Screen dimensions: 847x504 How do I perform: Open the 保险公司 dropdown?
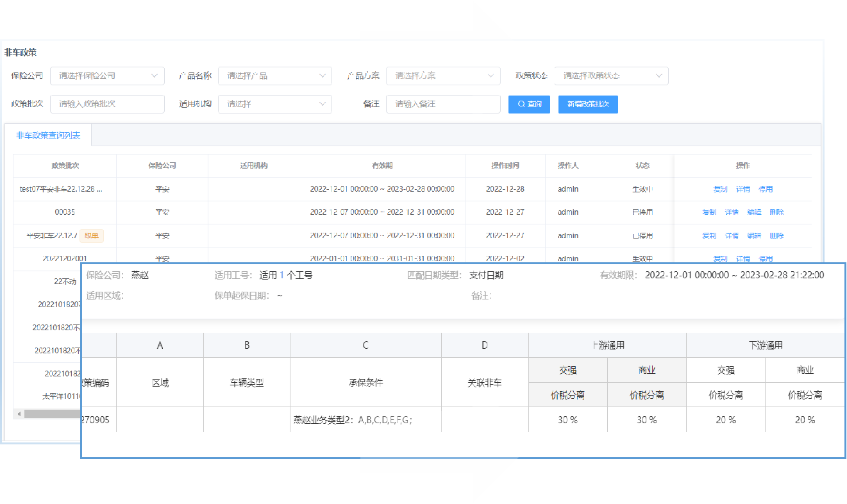pos(107,76)
